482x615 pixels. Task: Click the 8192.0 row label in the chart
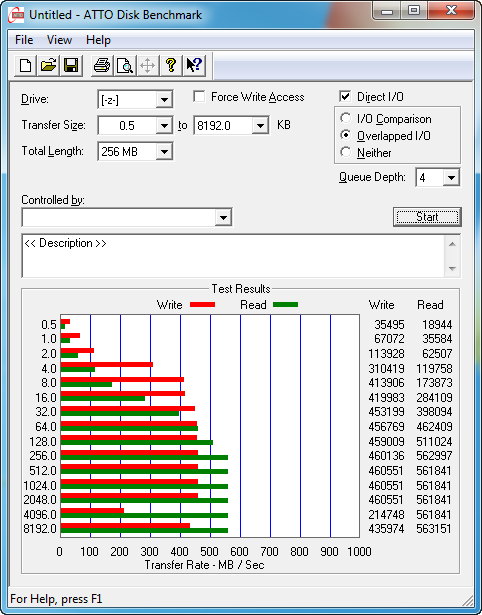pyautogui.click(x=40, y=529)
